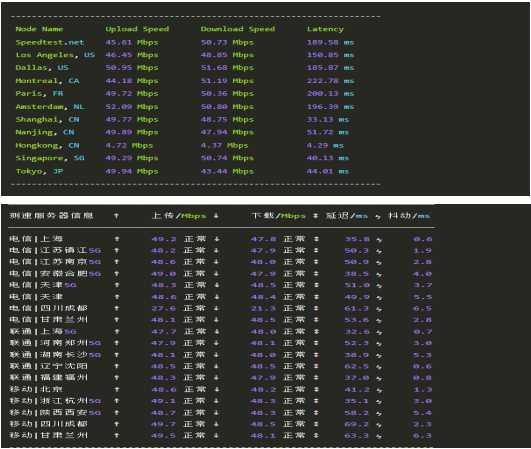Select the 'Speedtest.net' node name
The height and width of the screenshot is (449, 531).
pos(50,42)
